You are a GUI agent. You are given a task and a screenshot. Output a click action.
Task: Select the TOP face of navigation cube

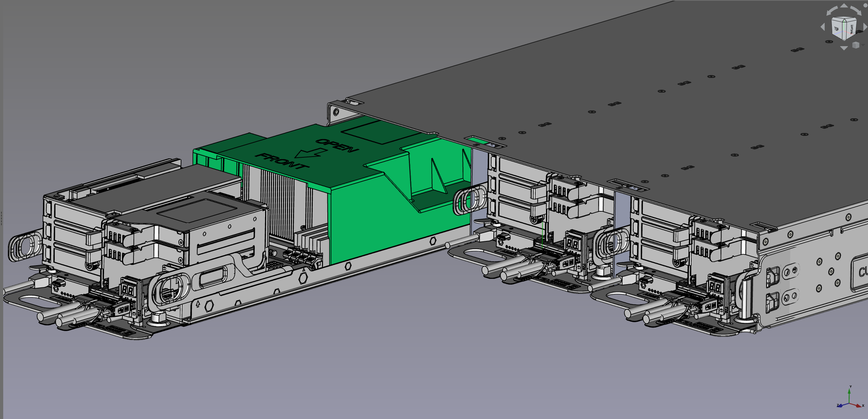click(836, 29)
